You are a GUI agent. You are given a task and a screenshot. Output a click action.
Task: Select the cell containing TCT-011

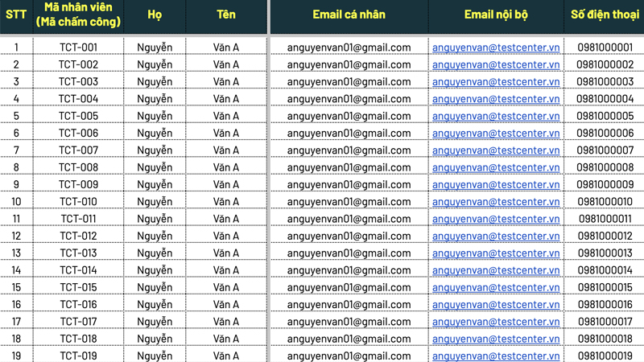click(78, 219)
